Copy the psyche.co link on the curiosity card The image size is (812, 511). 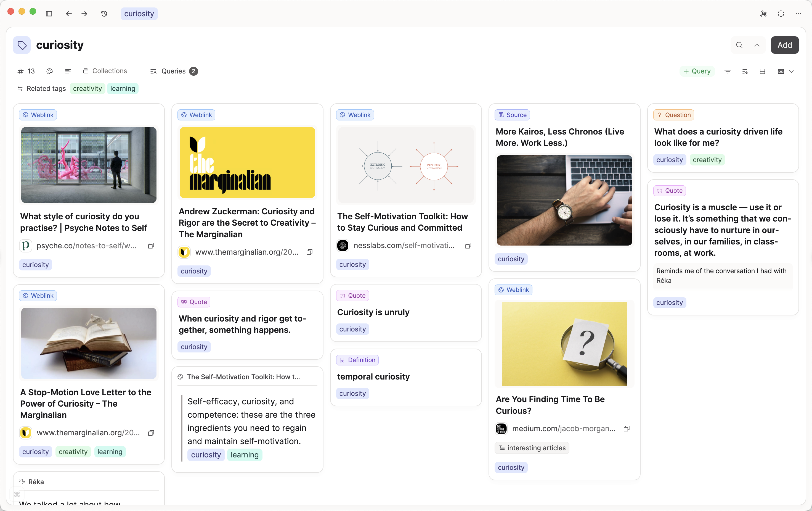151,246
